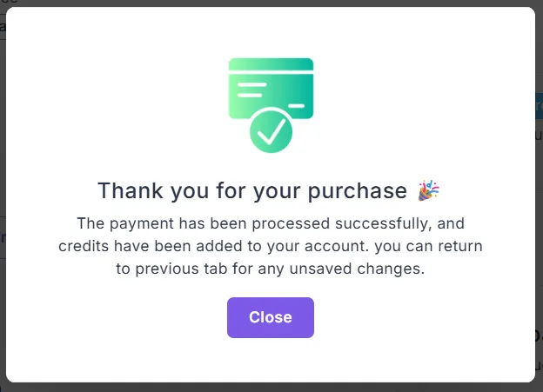Click the dimmed backdrop left of the dialog
Viewport: 543px width, 392px height.
[3, 174]
